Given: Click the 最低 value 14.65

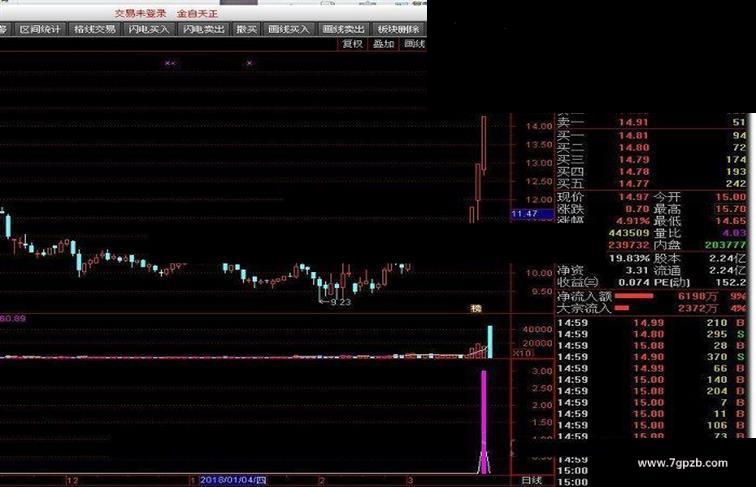Looking at the screenshot, I should coord(731,221).
